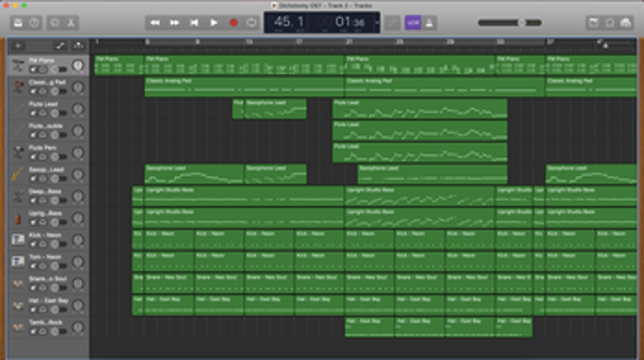Click the Upright Bass instrument icon
Screen dimensions: 644x360
point(18,219)
